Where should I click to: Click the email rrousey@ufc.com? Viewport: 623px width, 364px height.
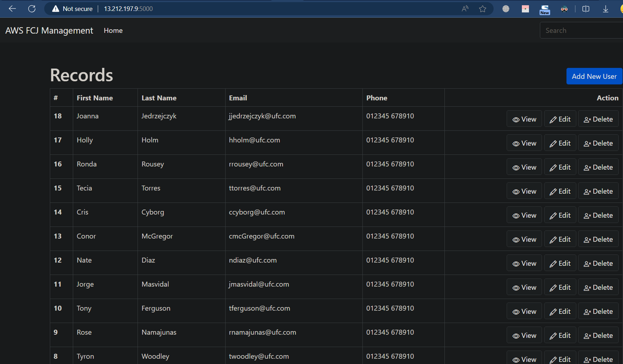pyautogui.click(x=256, y=164)
